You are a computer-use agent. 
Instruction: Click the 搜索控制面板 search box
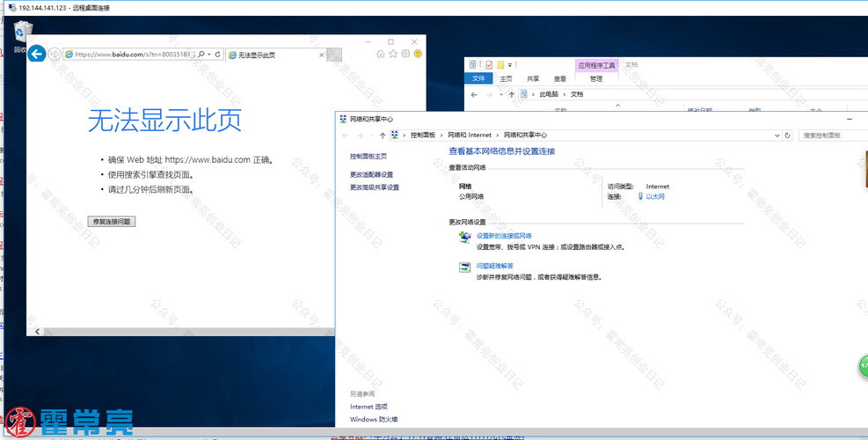833,136
